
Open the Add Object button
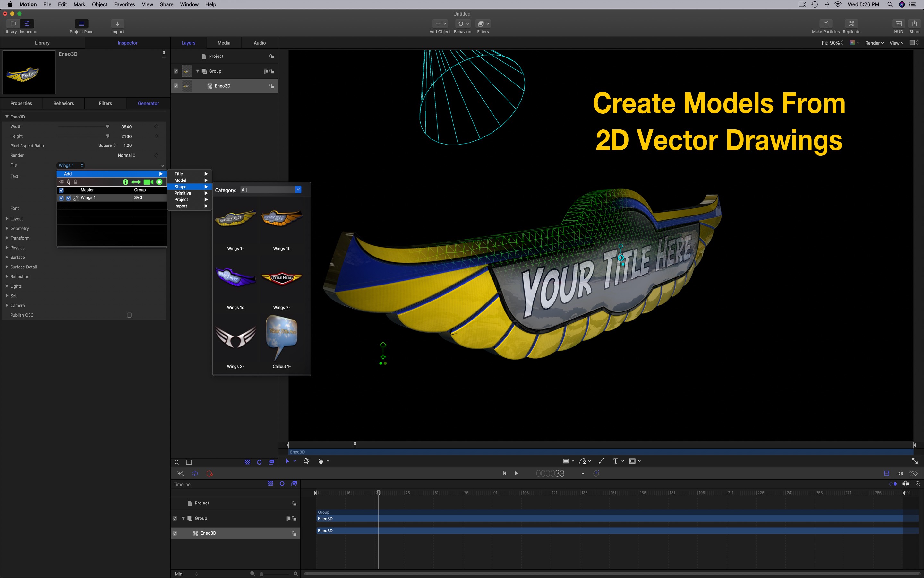[441, 24]
